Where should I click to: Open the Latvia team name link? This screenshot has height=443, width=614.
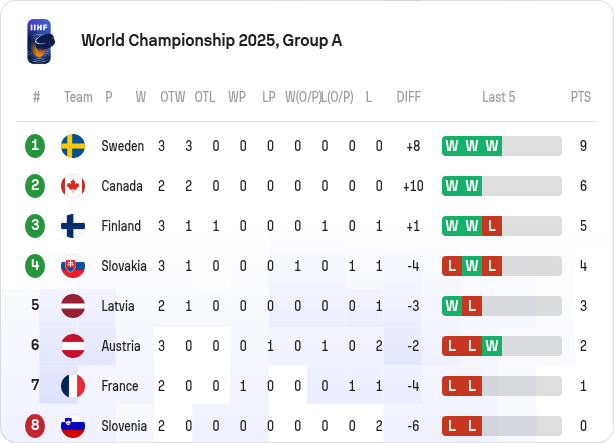[x=118, y=306]
